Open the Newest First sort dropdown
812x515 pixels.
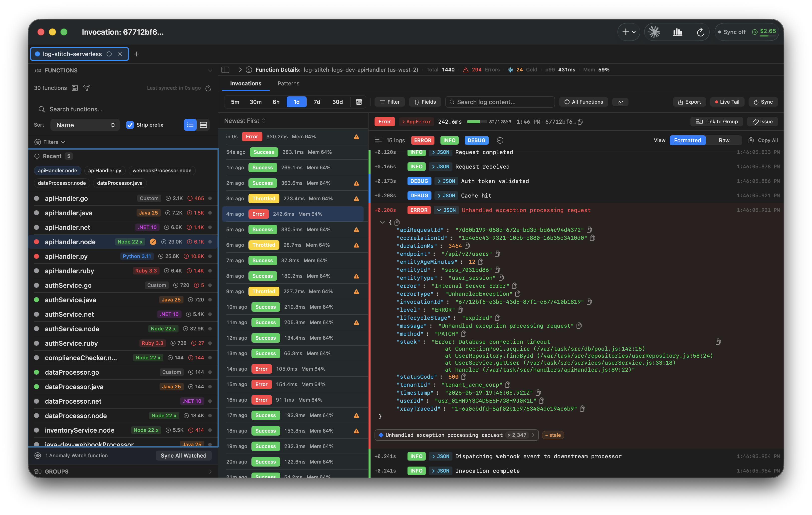pyautogui.click(x=245, y=121)
